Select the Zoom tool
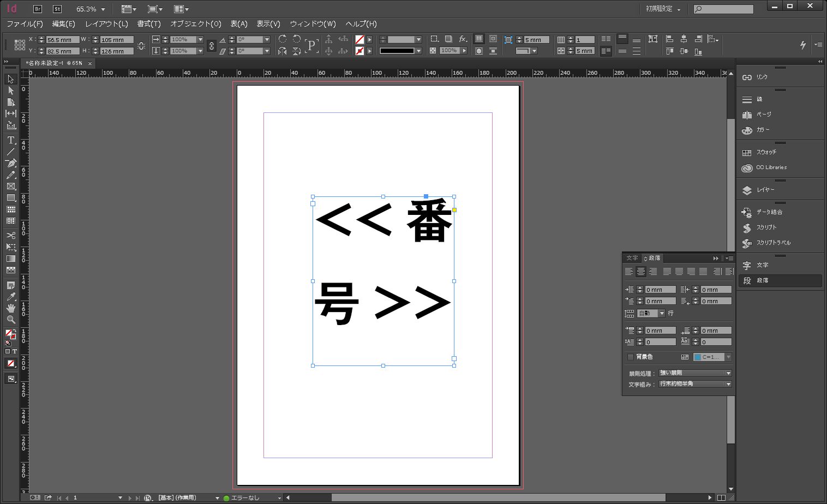Screen dimensions: 827x504 pos(10,320)
